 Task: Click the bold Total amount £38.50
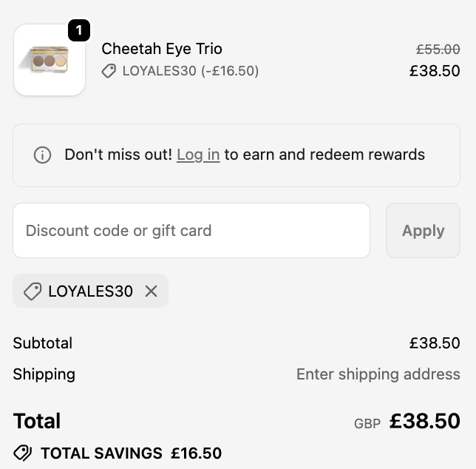424,422
